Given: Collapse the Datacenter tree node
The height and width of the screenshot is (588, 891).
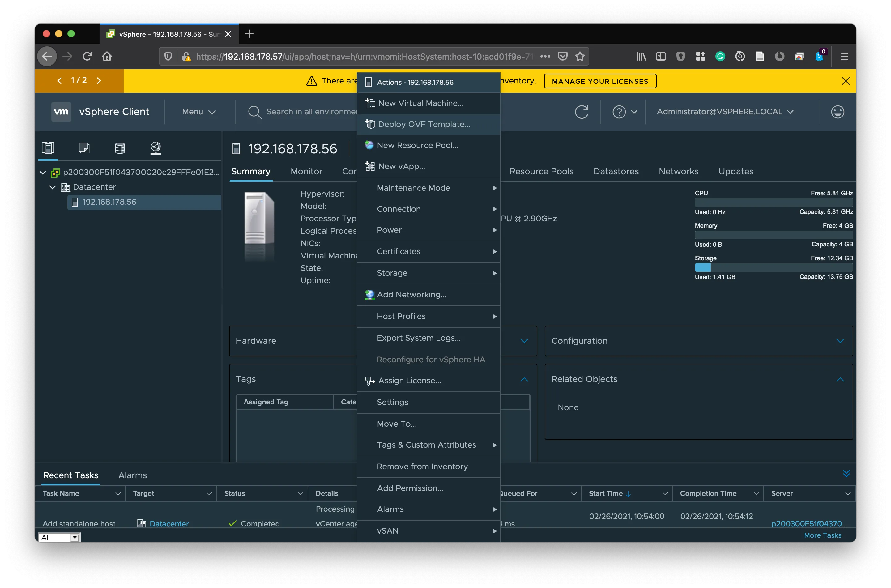Looking at the screenshot, I should coord(53,187).
